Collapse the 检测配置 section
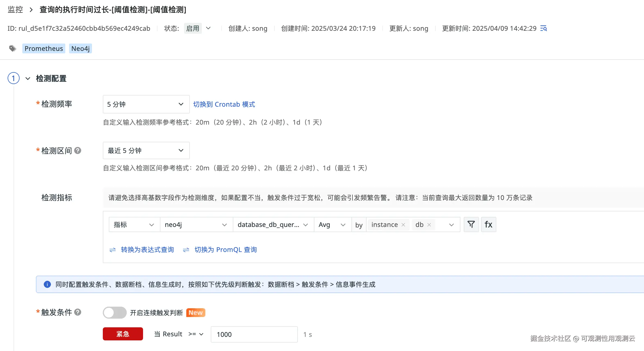The width and height of the screenshot is (644, 351). [x=28, y=79]
